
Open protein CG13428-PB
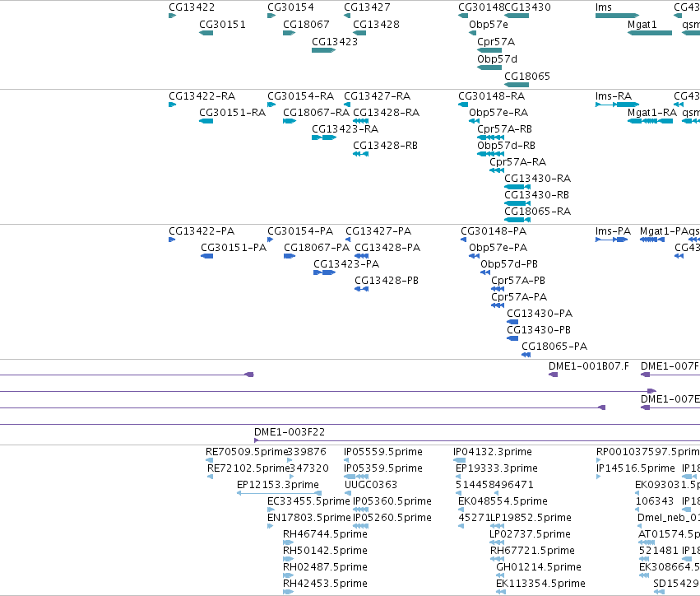coord(362,289)
